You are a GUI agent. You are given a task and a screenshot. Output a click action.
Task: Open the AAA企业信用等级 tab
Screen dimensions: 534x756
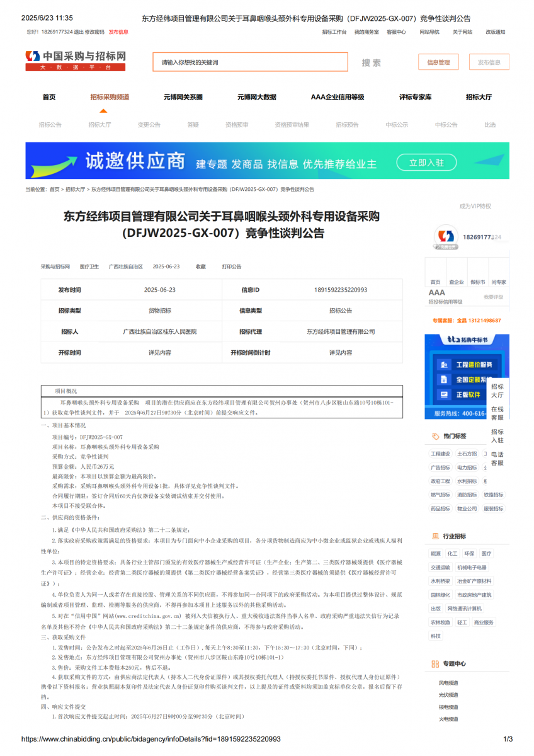click(338, 97)
